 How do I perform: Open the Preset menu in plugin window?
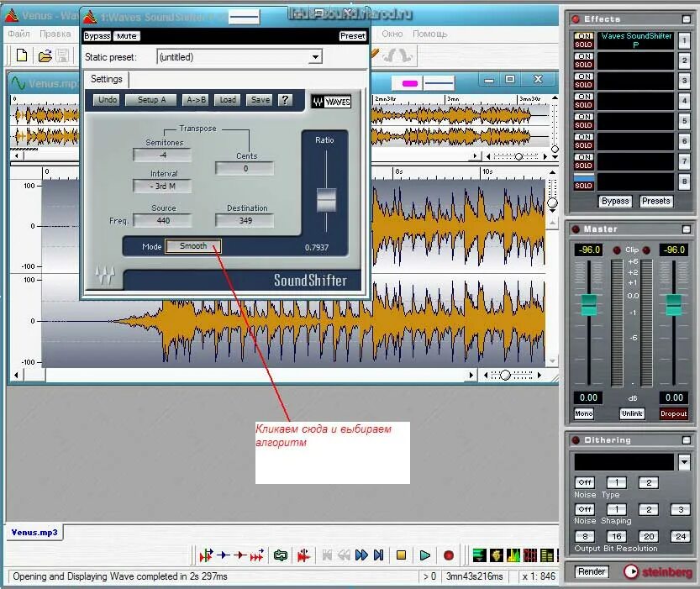tap(352, 36)
